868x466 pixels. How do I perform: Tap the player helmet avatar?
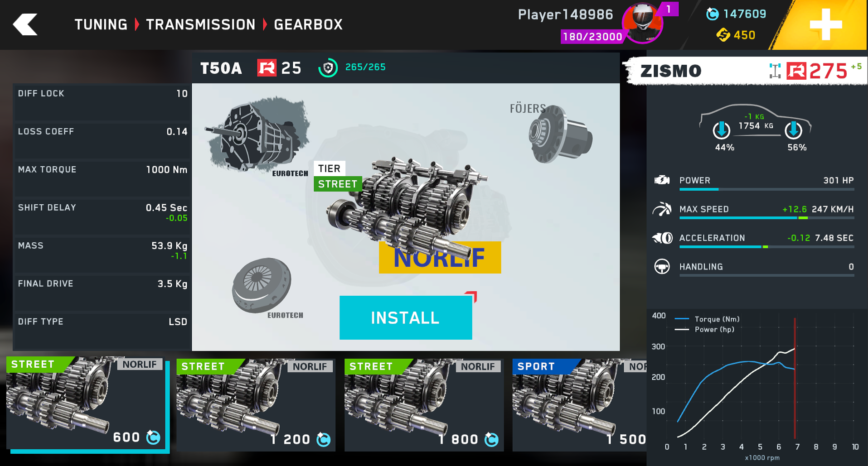(x=642, y=23)
